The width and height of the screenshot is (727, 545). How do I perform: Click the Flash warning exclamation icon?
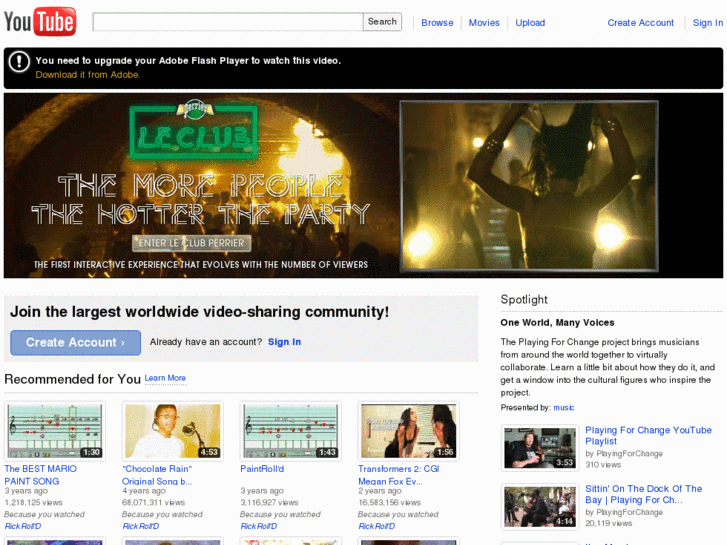coord(19,62)
